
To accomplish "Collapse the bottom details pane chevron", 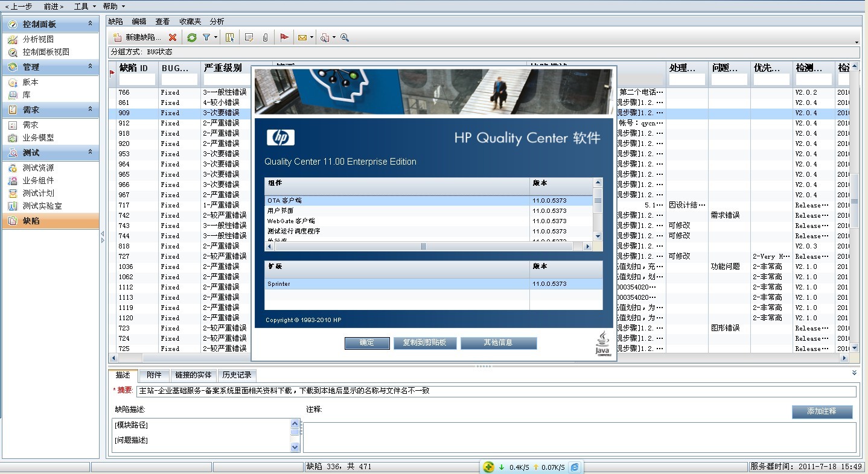I will pos(854,373).
